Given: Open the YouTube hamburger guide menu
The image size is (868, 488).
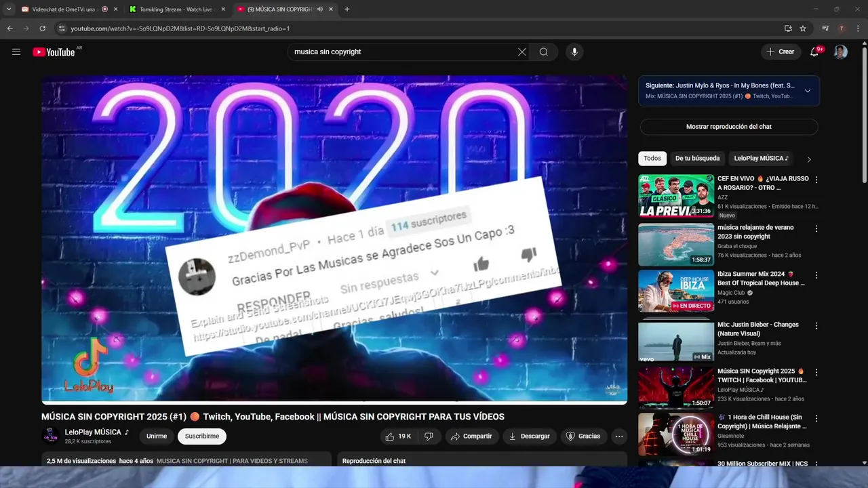Looking at the screenshot, I should (x=16, y=52).
